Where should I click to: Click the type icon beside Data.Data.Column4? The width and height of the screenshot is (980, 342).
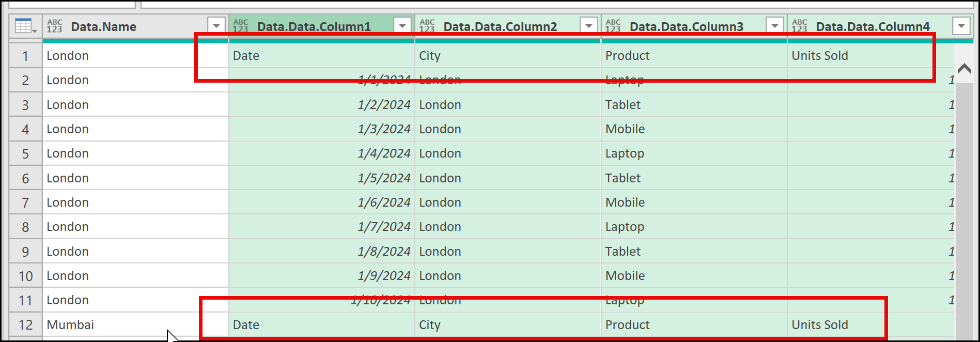tap(800, 26)
